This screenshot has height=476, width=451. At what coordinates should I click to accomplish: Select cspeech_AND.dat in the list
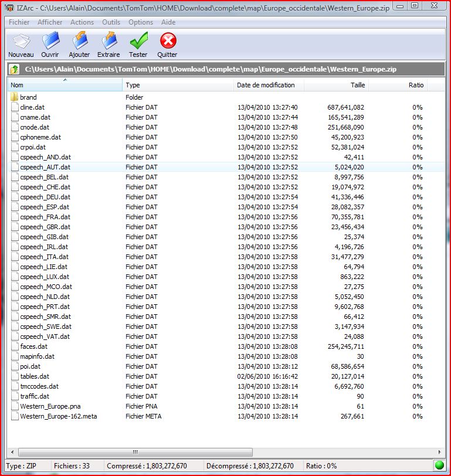click(45, 157)
